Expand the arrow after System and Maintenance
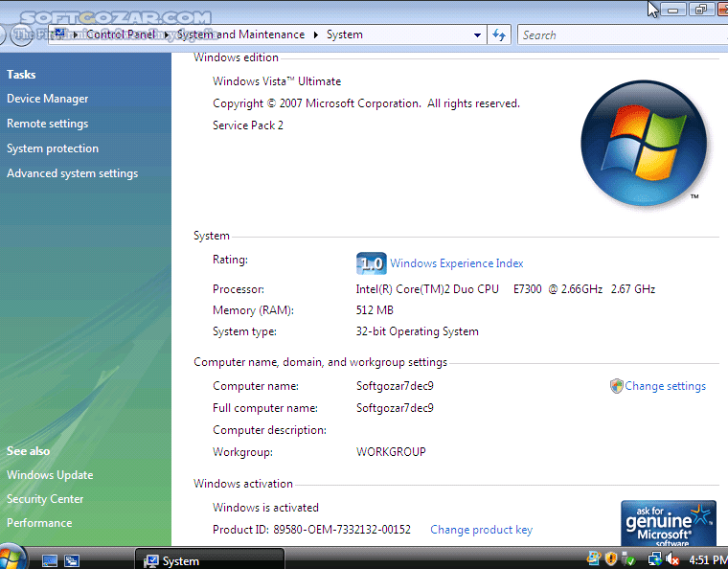 [x=316, y=34]
